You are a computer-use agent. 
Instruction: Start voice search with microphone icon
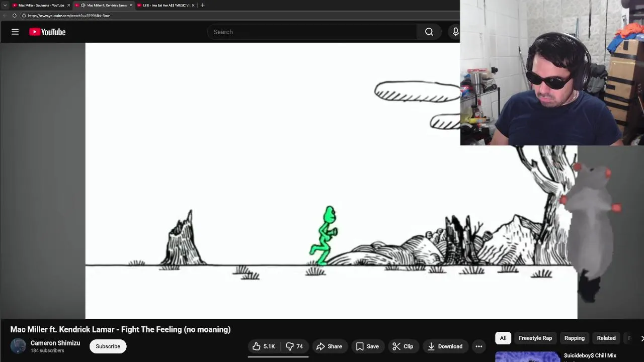point(455,32)
